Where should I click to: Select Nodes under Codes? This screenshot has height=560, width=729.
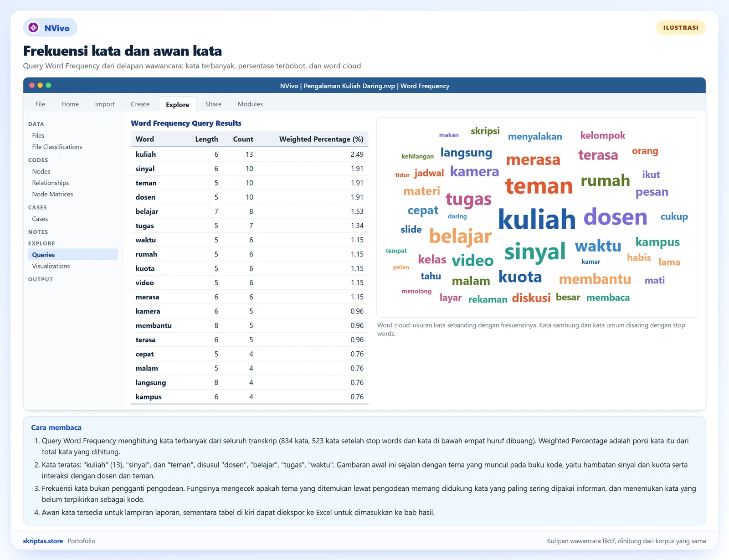point(41,171)
